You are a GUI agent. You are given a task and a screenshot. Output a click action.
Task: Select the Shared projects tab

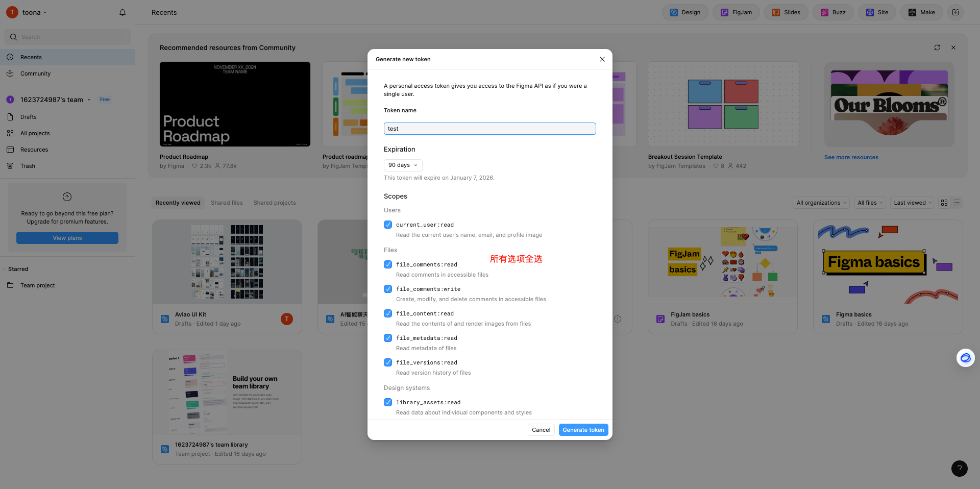click(275, 203)
